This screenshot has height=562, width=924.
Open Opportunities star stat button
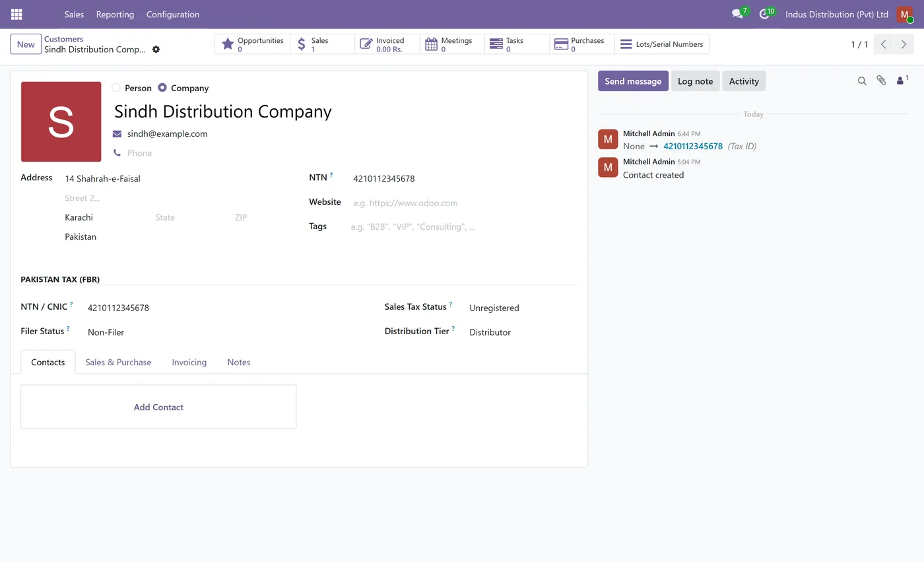coord(252,44)
